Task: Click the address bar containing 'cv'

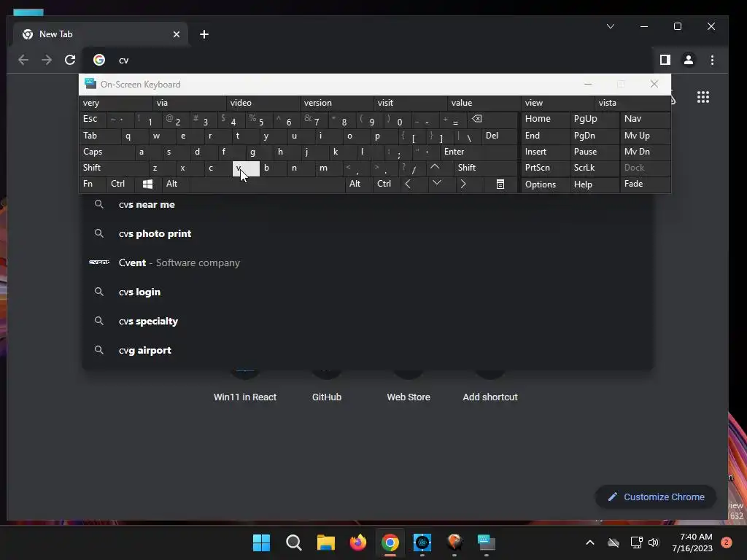Action: (x=367, y=60)
